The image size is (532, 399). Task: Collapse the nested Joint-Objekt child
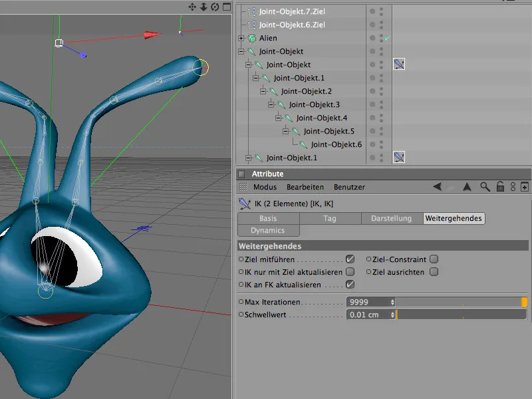[x=249, y=65]
